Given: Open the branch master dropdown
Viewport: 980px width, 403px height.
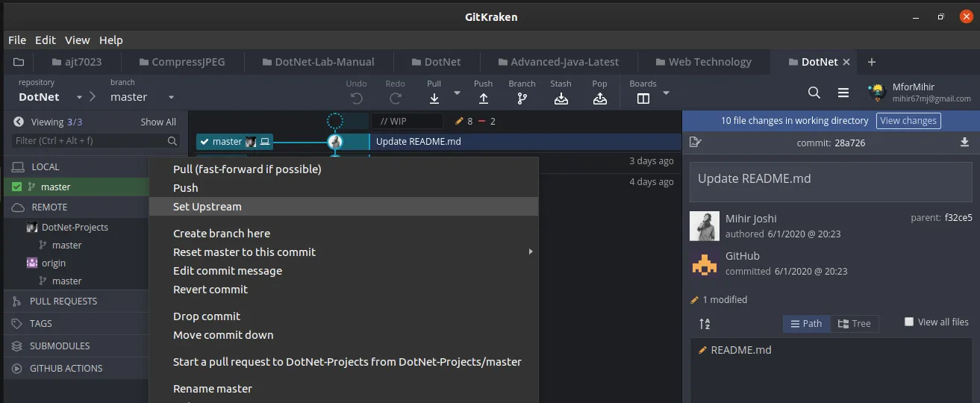Looking at the screenshot, I should click(x=171, y=97).
